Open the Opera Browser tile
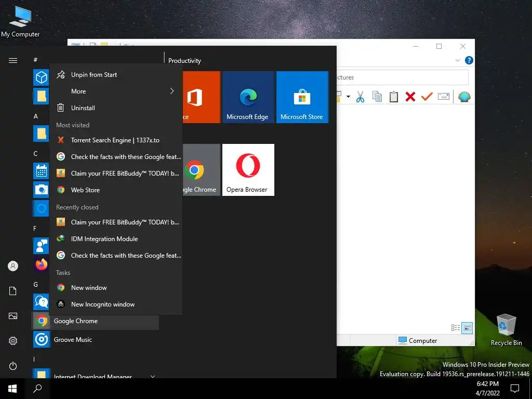Image resolution: width=532 pixels, height=399 pixels. coord(248,170)
